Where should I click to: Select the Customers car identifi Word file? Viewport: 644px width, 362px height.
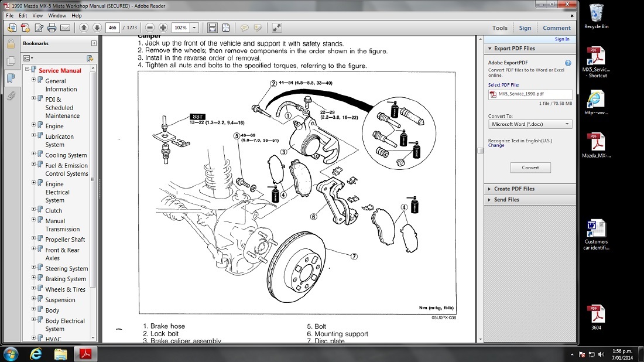597,235
